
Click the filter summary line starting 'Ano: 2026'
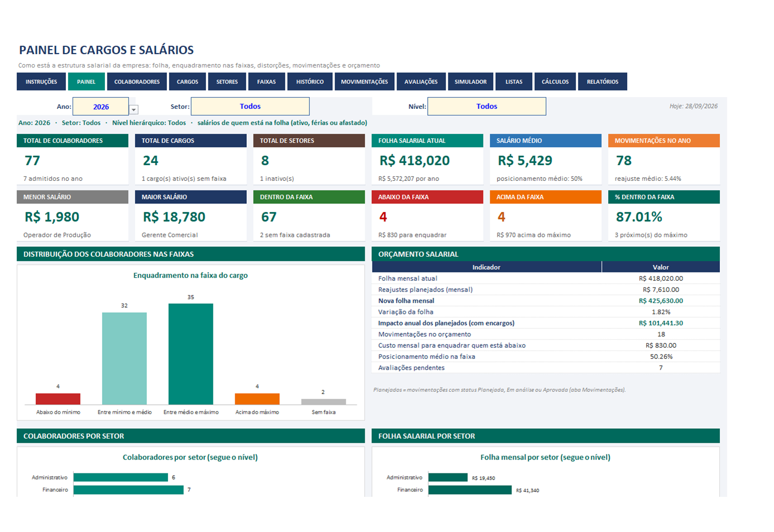pyautogui.click(x=193, y=123)
